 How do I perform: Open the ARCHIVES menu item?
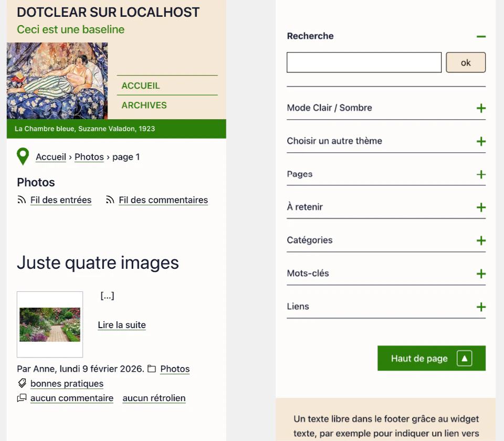click(x=144, y=105)
